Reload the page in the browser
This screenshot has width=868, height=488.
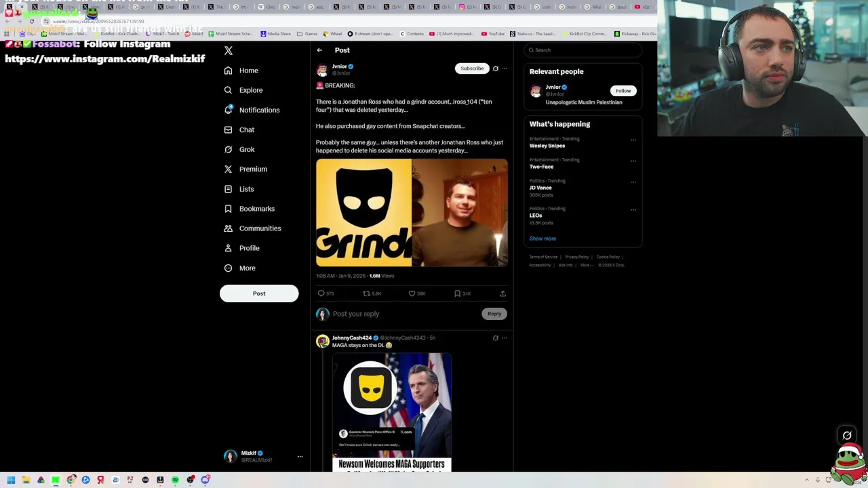[31, 21]
